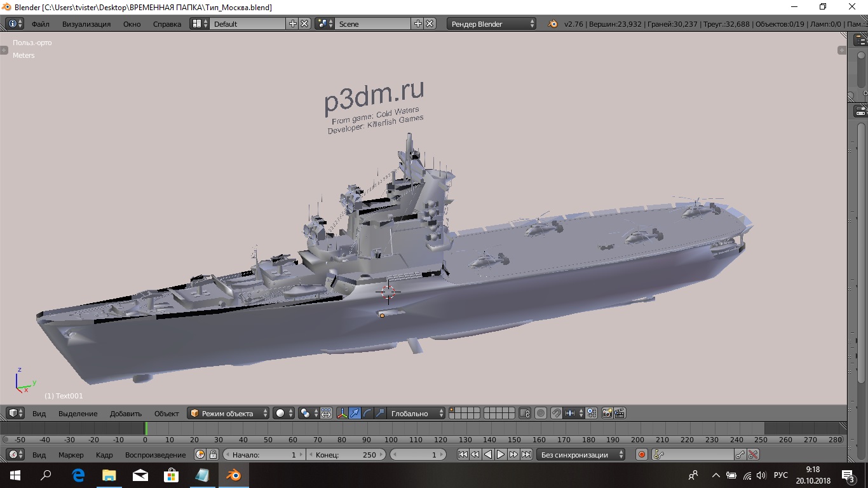Open the 3D View editor type selector

pyautogui.click(x=15, y=413)
